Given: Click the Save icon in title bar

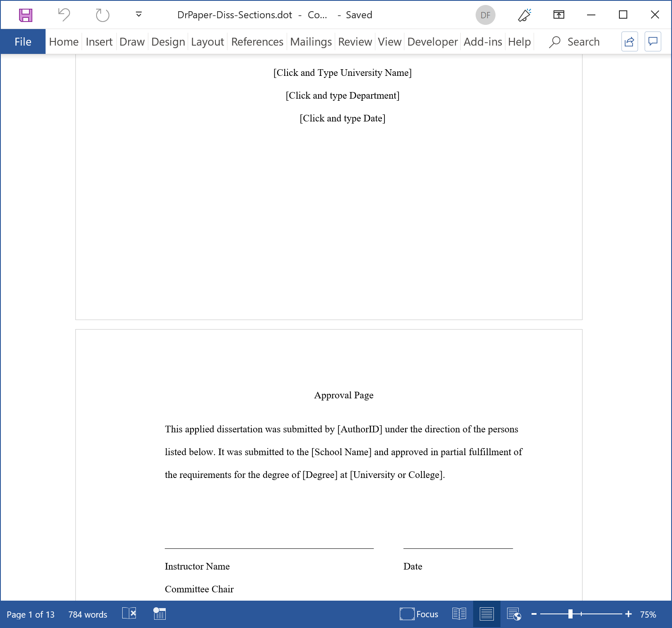Looking at the screenshot, I should (26, 15).
